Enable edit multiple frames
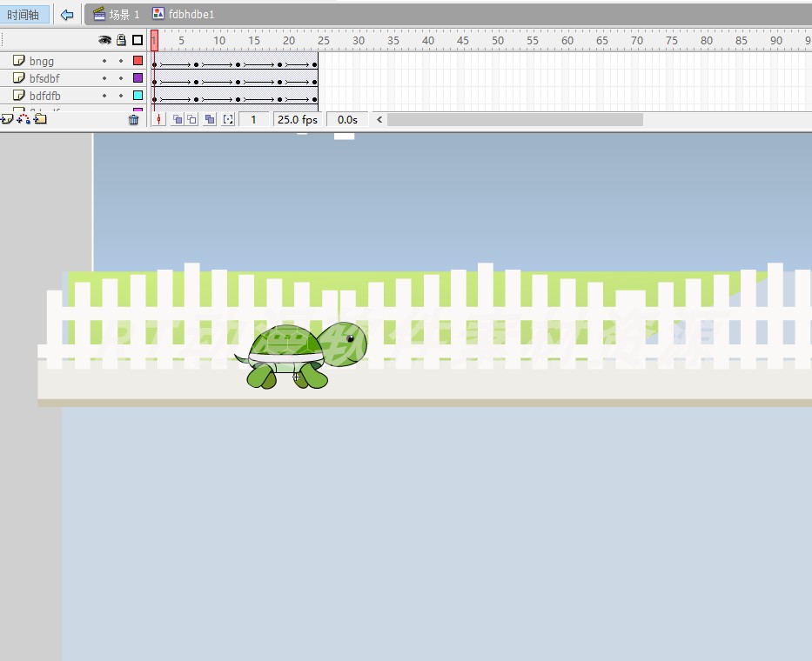 click(x=210, y=119)
